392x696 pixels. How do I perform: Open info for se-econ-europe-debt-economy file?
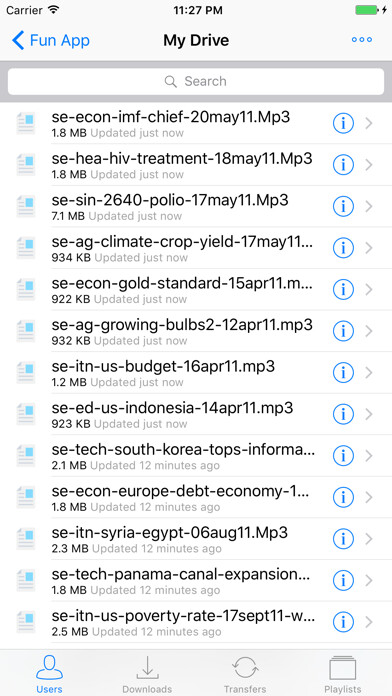(343, 497)
